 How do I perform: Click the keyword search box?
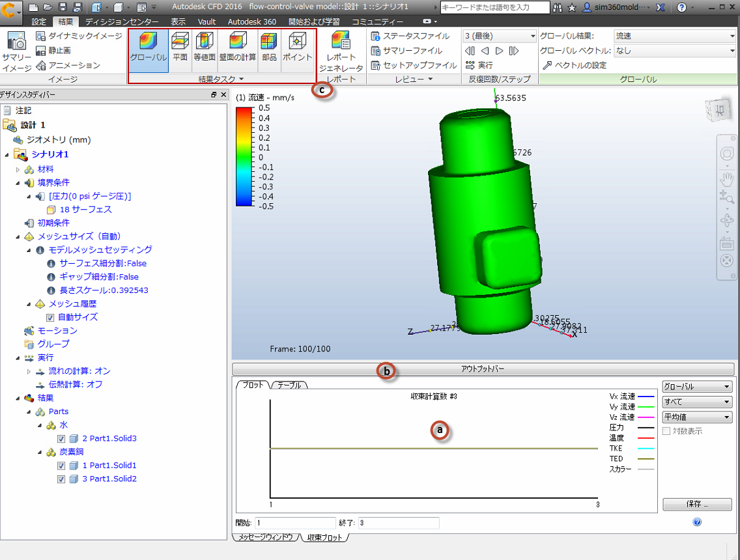[x=494, y=7]
